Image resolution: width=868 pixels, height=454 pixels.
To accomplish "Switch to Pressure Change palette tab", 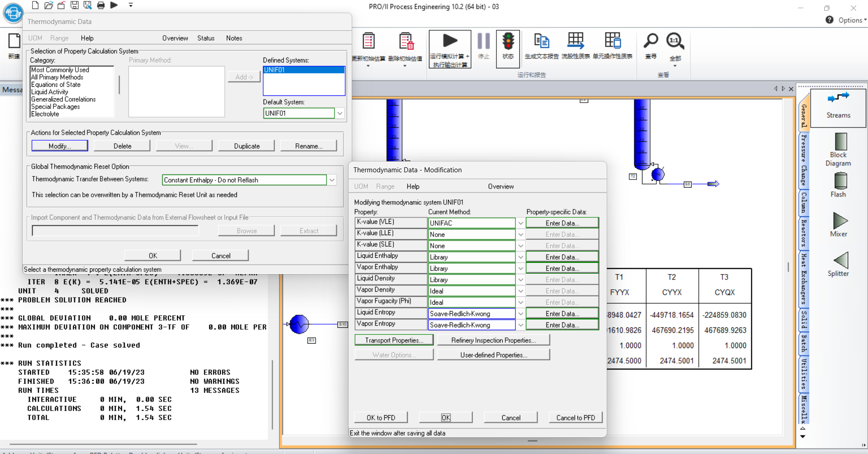I will coord(804,160).
